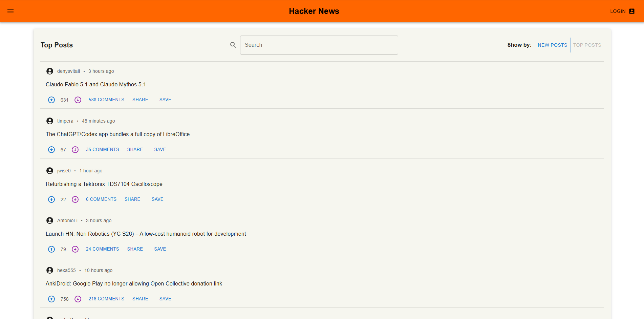
Task: Downvote the Tektronix Oscilloscope post
Action: [75, 199]
